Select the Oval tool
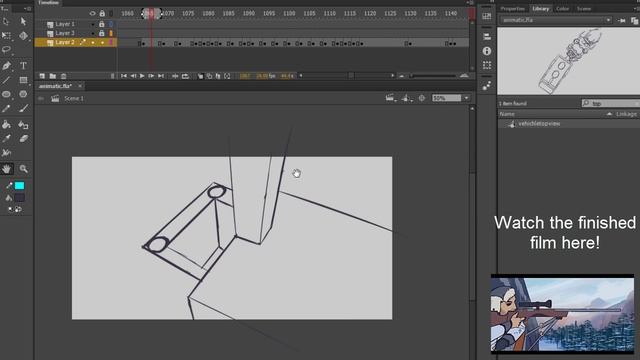The width and height of the screenshot is (640, 360). click(x=6, y=94)
